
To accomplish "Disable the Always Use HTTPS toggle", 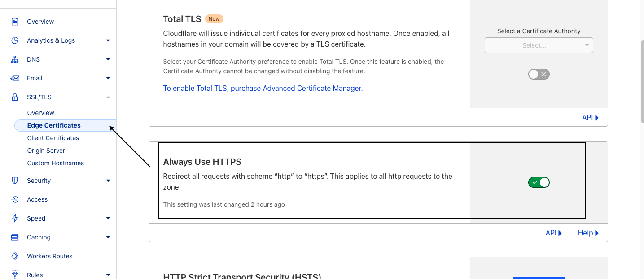I will (x=539, y=182).
